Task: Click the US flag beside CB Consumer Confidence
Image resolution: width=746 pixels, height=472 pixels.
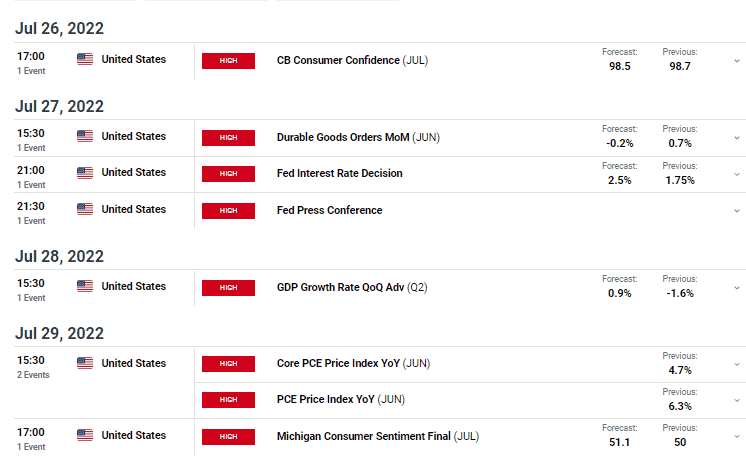Action: tap(85, 59)
